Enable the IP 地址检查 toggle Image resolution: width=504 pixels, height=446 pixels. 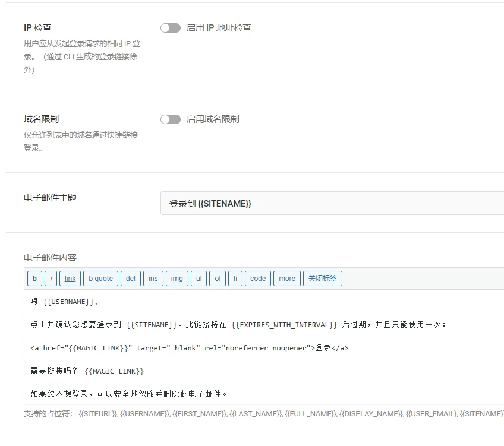[x=171, y=27]
